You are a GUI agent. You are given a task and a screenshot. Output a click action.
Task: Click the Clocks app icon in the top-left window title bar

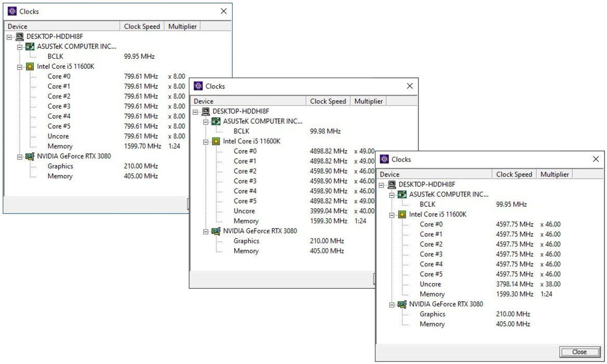pyautogui.click(x=12, y=11)
